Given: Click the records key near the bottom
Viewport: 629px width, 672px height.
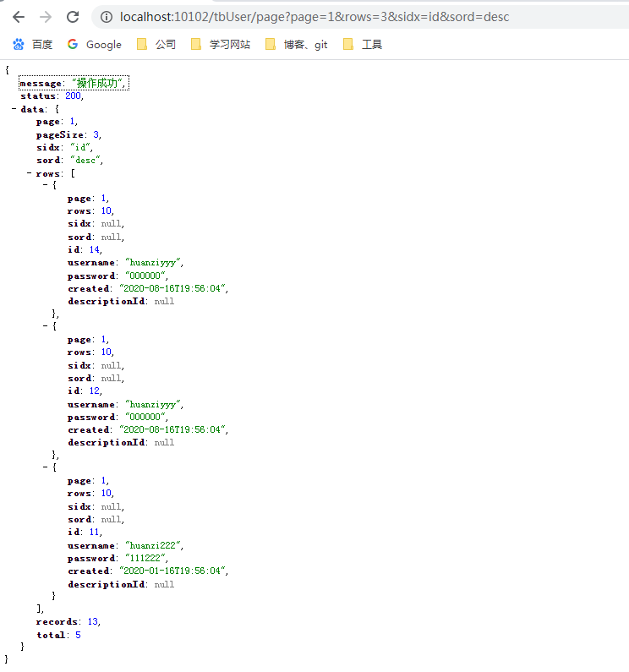Looking at the screenshot, I should coord(56,621).
